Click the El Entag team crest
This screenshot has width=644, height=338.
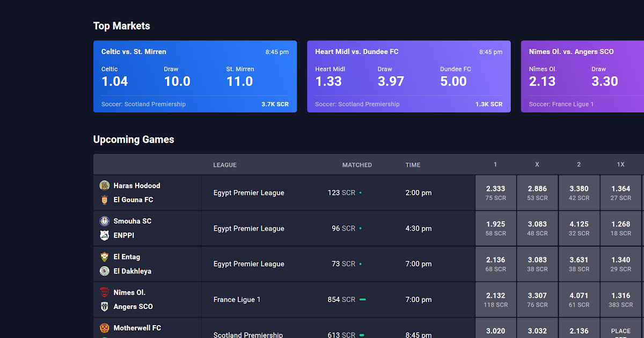coord(105,256)
